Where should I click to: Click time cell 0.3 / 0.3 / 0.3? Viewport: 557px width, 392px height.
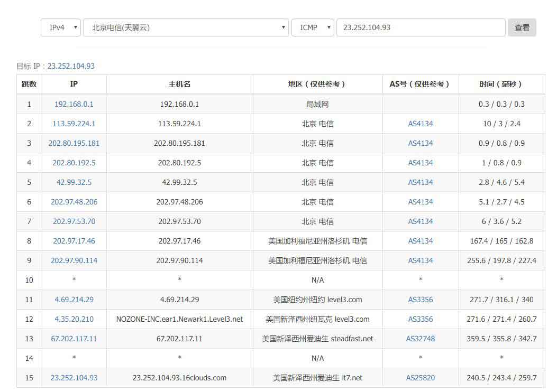tap(501, 104)
